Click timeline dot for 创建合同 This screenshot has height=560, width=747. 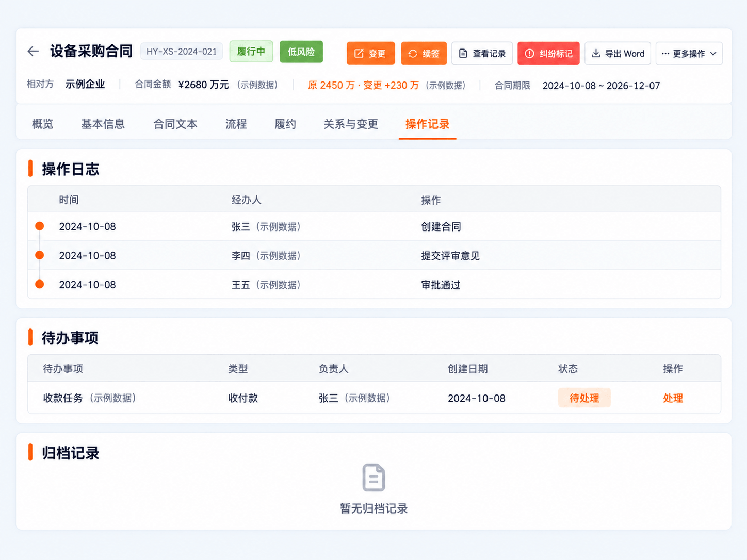pos(39,226)
